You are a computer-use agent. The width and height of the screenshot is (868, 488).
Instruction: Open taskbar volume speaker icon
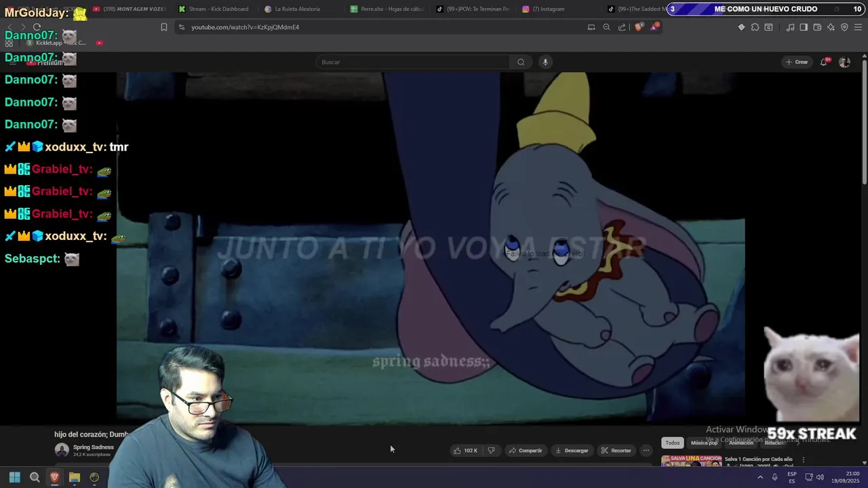pyautogui.click(x=820, y=477)
